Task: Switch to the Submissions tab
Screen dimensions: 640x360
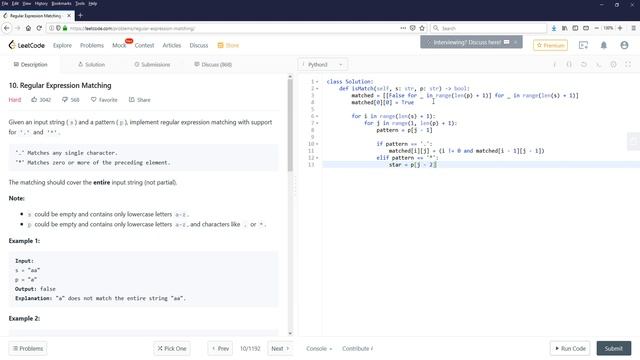Action: pos(152,64)
